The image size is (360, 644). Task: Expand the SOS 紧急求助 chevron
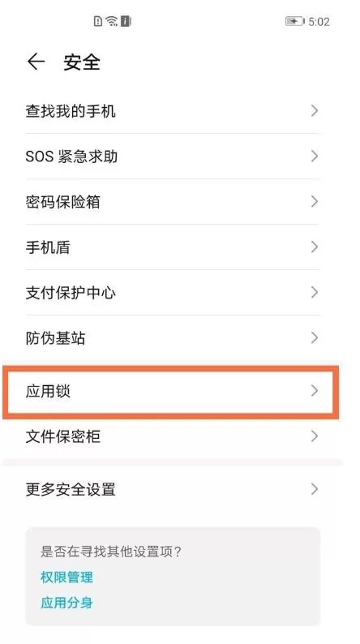coord(315,156)
